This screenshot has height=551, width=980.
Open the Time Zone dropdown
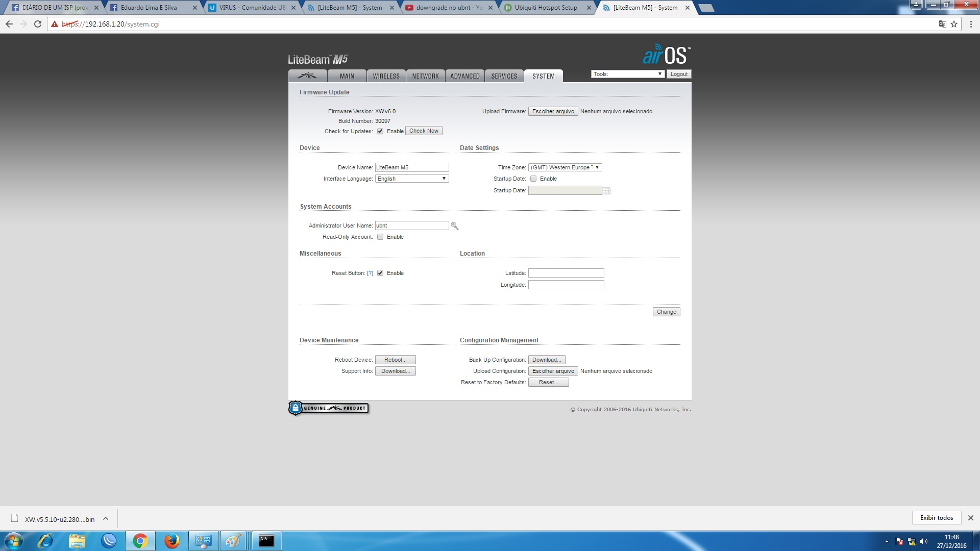(x=565, y=167)
